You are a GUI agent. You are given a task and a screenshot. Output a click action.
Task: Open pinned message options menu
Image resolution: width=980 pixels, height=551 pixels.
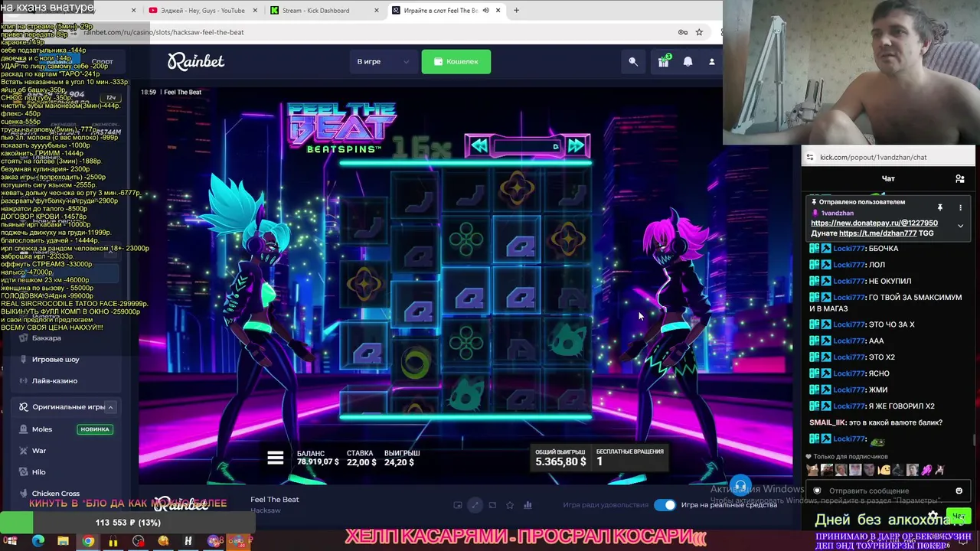[x=960, y=207]
